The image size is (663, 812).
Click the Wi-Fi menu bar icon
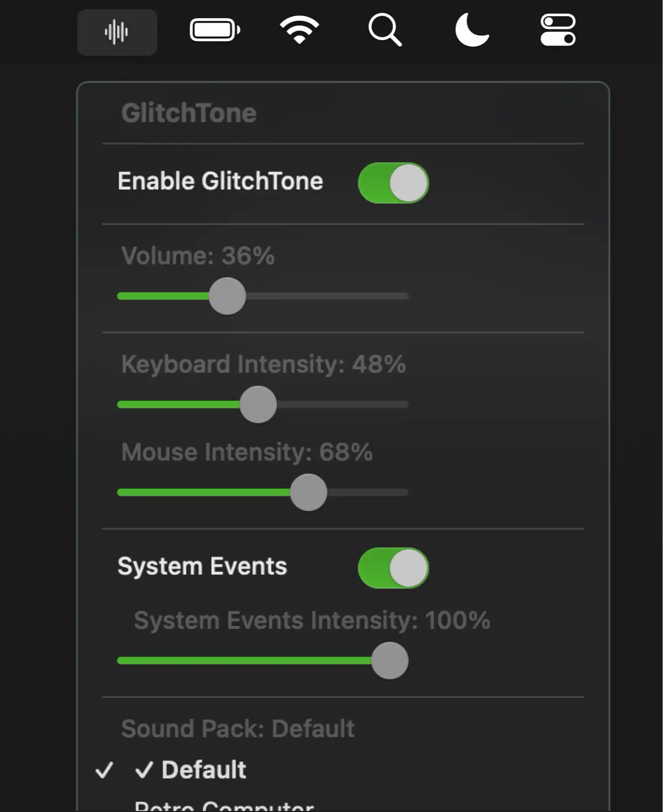coord(299,30)
